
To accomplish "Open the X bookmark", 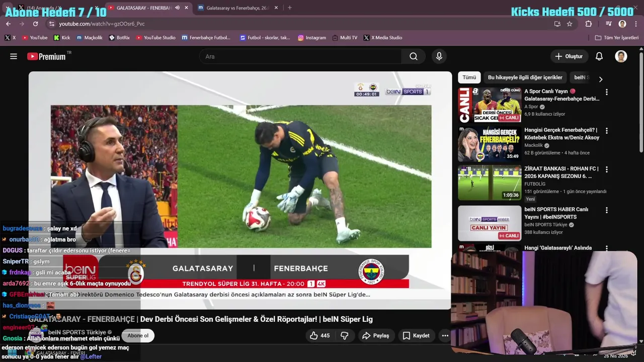I will (x=10, y=38).
